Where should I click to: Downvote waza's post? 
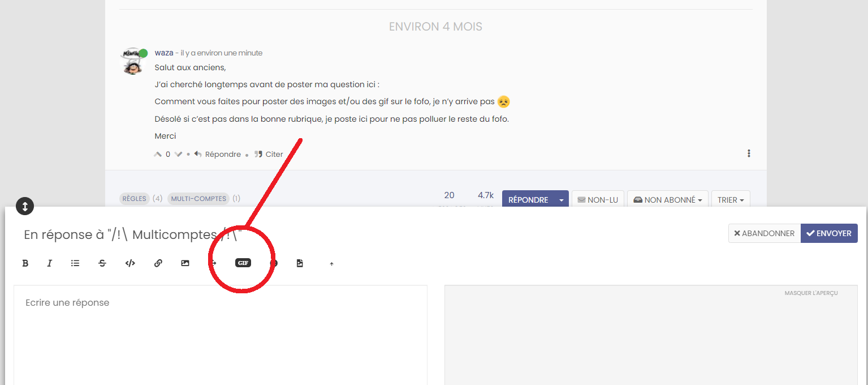178,154
